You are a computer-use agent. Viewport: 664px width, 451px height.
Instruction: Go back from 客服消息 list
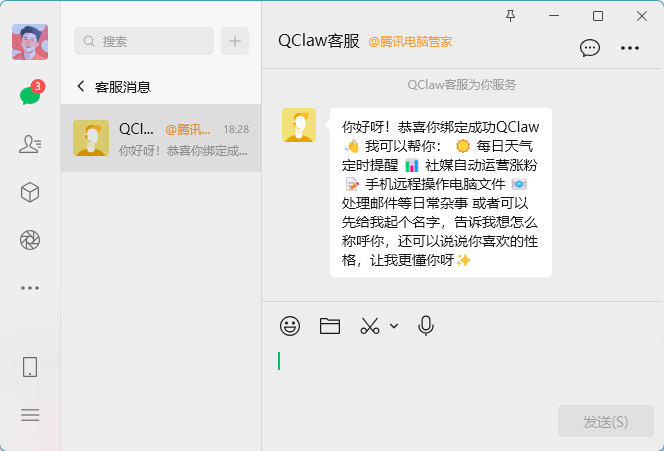[81, 86]
